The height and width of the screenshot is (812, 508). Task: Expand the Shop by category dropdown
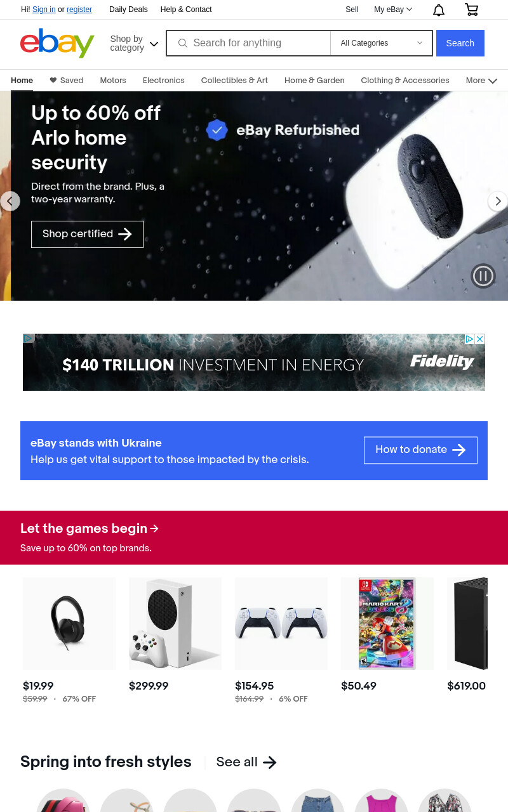[x=134, y=43]
